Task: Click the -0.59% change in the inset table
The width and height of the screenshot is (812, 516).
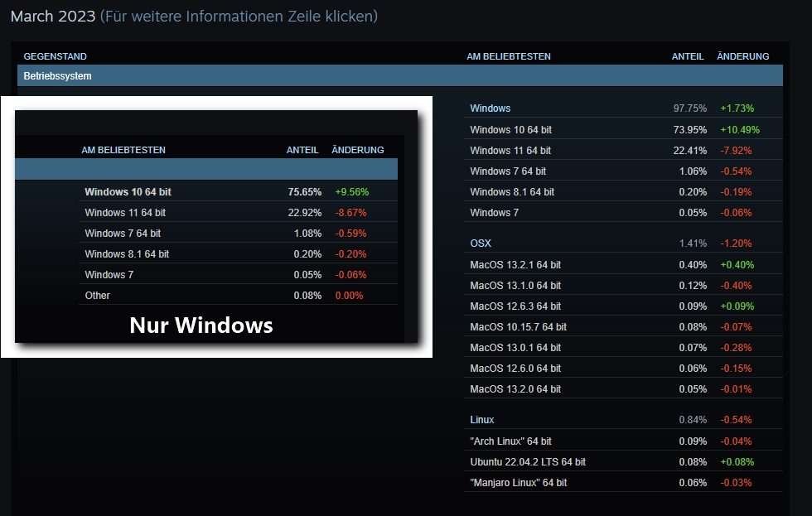Action: pos(350,233)
